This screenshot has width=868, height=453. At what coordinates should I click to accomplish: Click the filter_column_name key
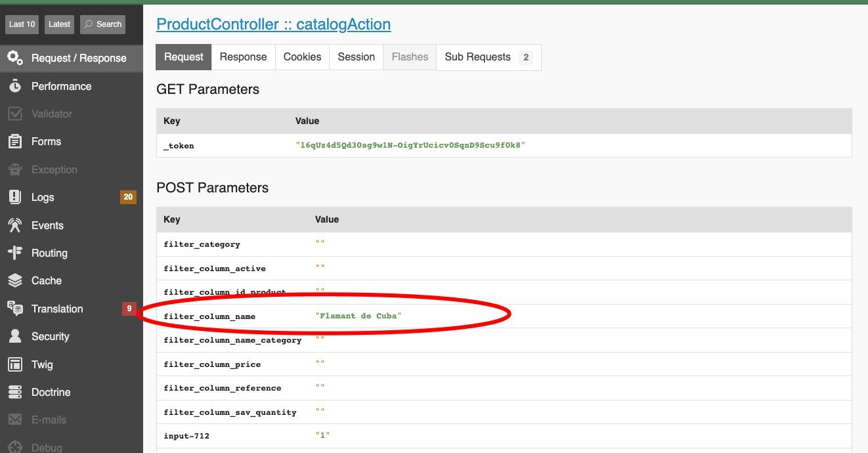[x=209, y=316]
